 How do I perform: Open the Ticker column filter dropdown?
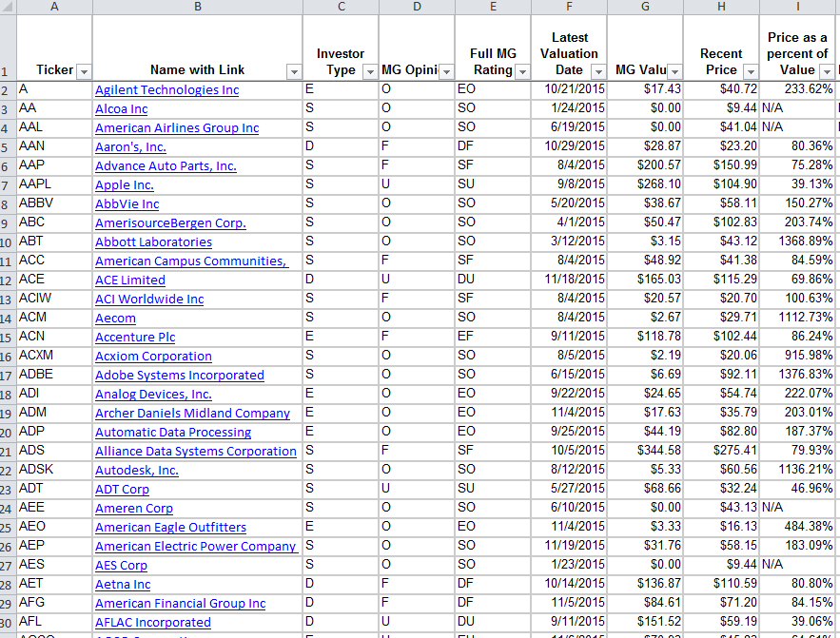point(84,71)
